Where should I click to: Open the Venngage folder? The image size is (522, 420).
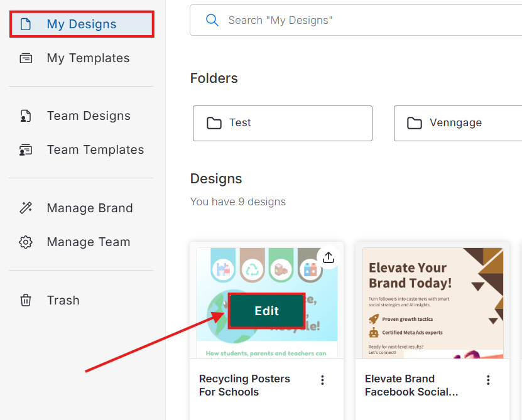(457, 123)
